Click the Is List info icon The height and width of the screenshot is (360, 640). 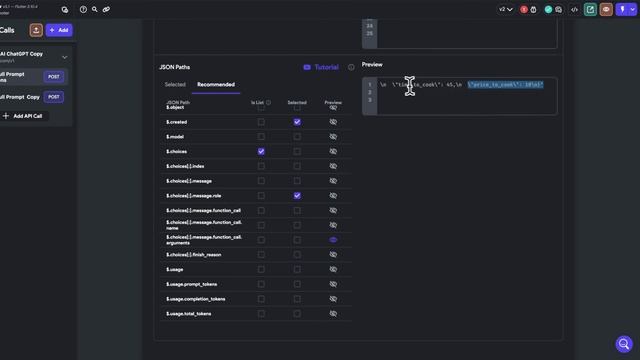pos(268,102)
